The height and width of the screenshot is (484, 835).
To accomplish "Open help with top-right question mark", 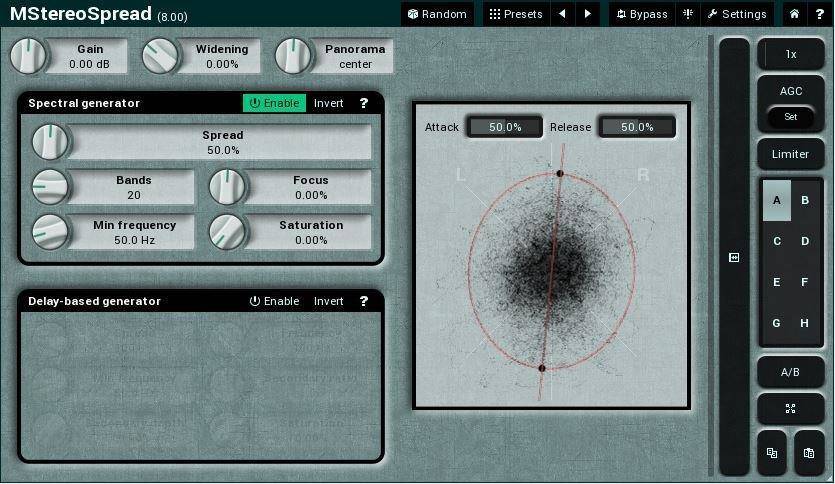I will pyautogui.click(x=820, y=14).
